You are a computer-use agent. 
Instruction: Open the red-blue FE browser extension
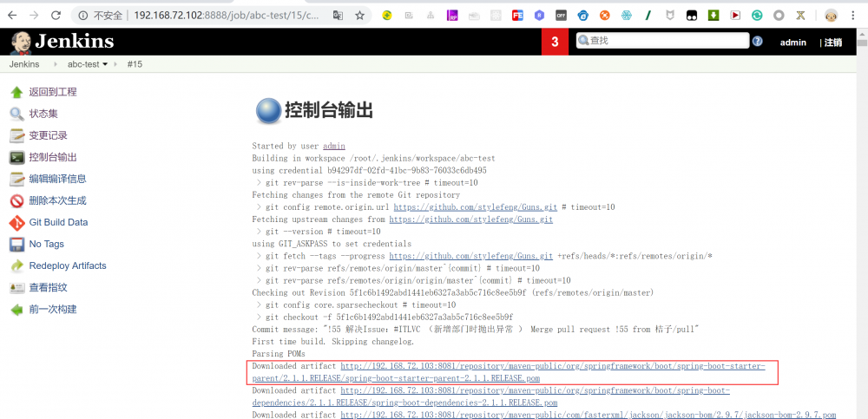(517, 16)
